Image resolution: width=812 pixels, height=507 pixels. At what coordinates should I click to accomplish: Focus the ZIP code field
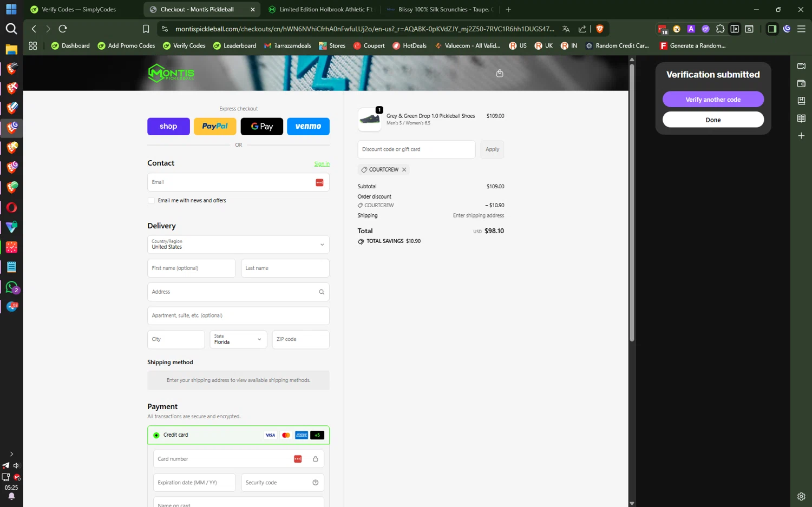(x=301, y=339)
